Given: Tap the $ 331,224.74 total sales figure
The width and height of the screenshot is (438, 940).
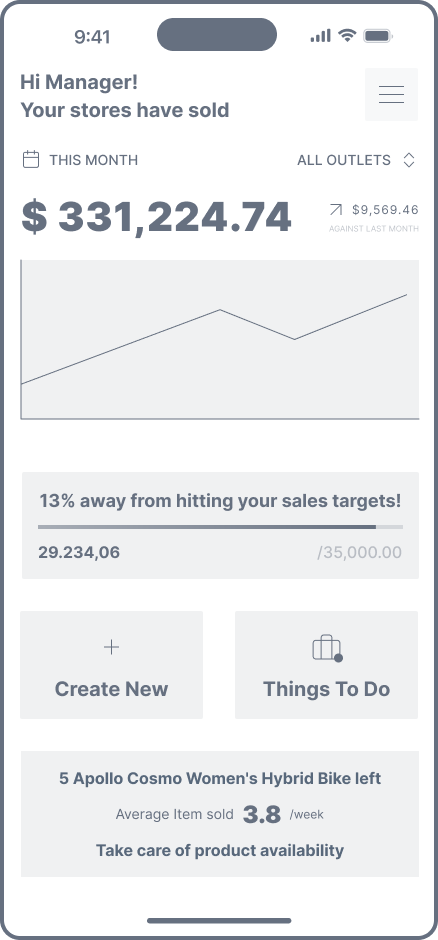Looking at the screenshot, I should pos(156,216).
